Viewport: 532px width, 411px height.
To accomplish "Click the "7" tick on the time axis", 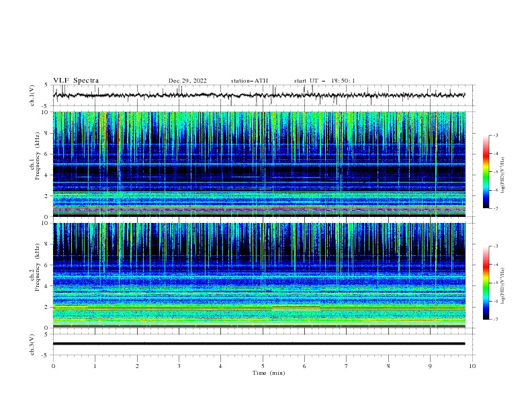I will pyautogui.click(x=347, y=366).
